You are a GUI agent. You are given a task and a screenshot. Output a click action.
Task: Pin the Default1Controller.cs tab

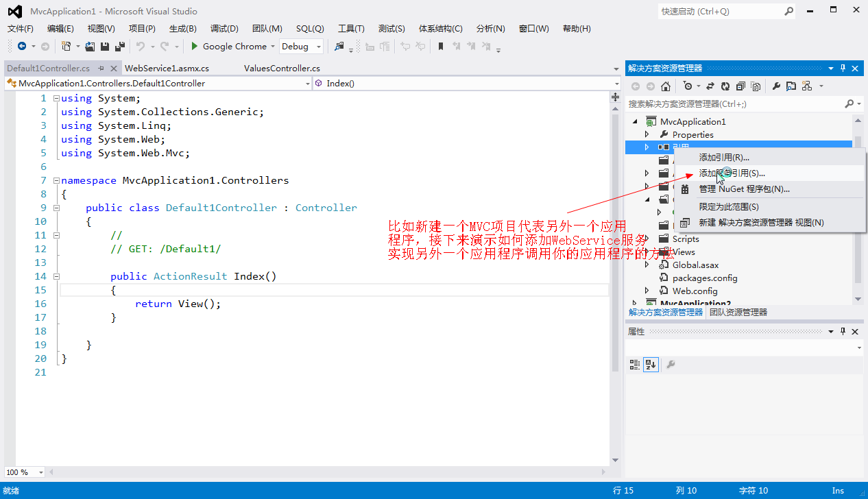101,69
